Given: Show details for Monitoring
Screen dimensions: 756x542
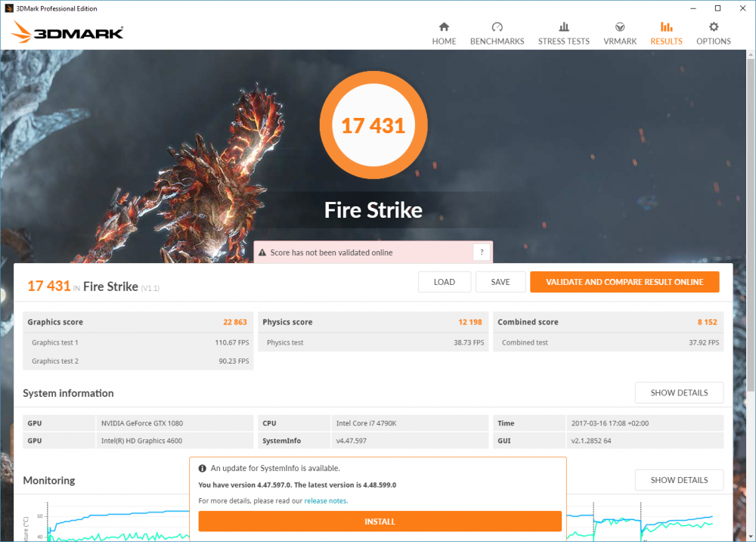Looking at the screenshot, I should (679, 480).
